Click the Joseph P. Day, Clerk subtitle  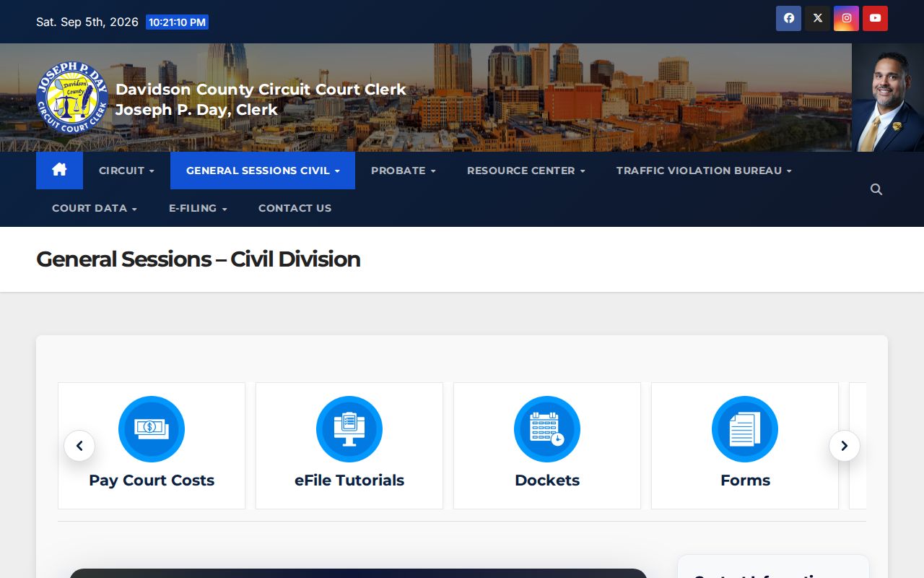tap(196, 110)
